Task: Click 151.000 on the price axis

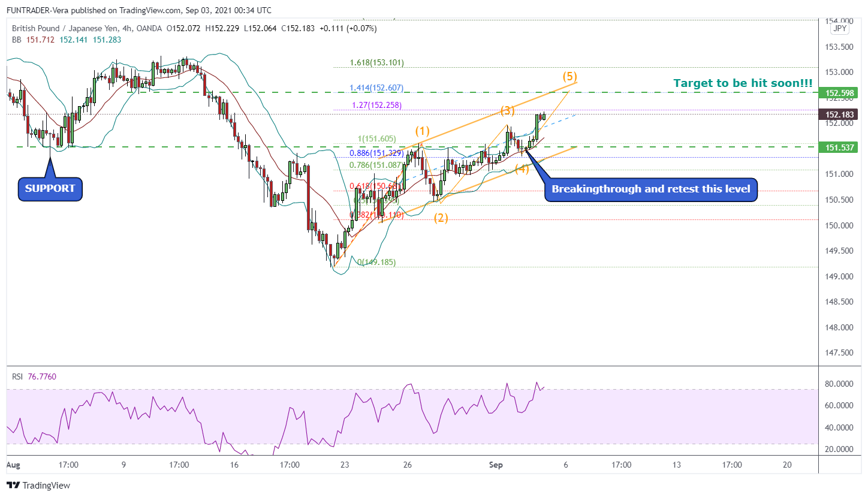Action: pyautogui.click(x=838, y=174)
